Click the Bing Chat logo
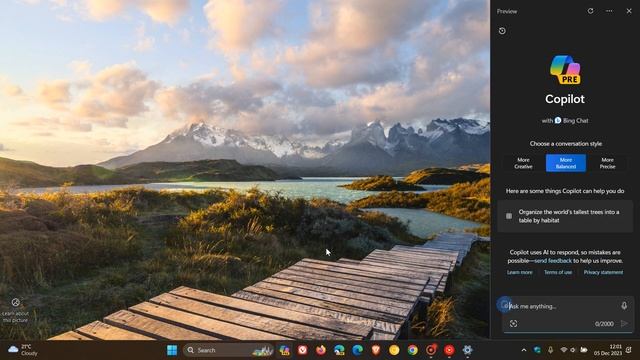Viewport: 640px width, 360px height. pos(558,120)
